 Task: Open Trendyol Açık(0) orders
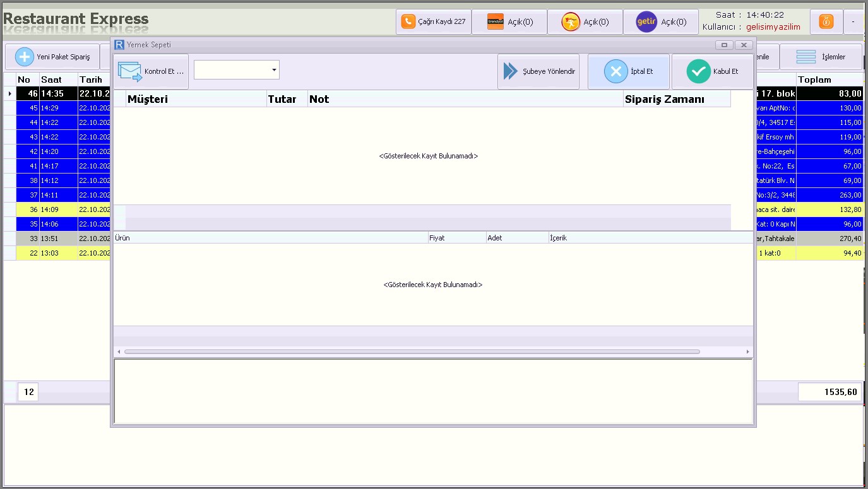pos(509,21)
